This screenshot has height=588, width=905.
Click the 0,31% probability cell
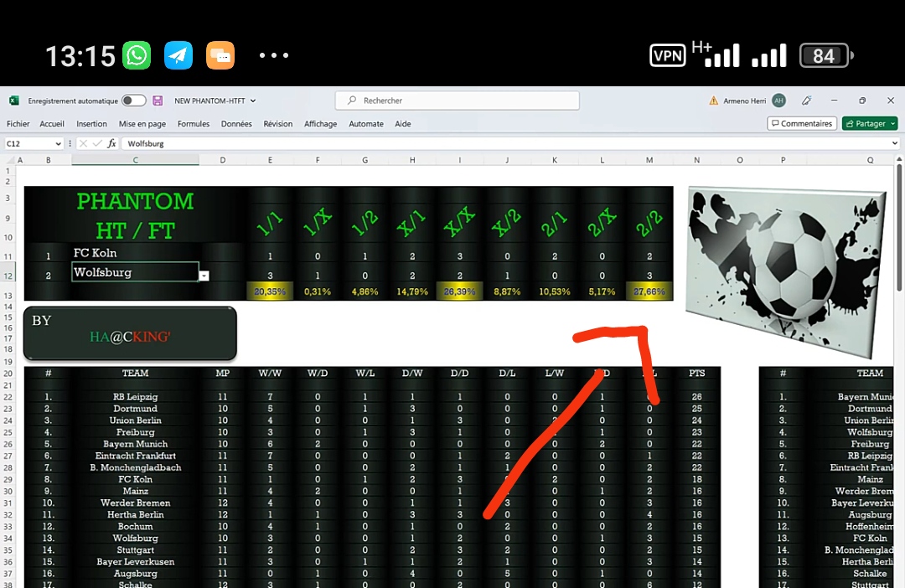pyautogui.click(x=318, y=291)
